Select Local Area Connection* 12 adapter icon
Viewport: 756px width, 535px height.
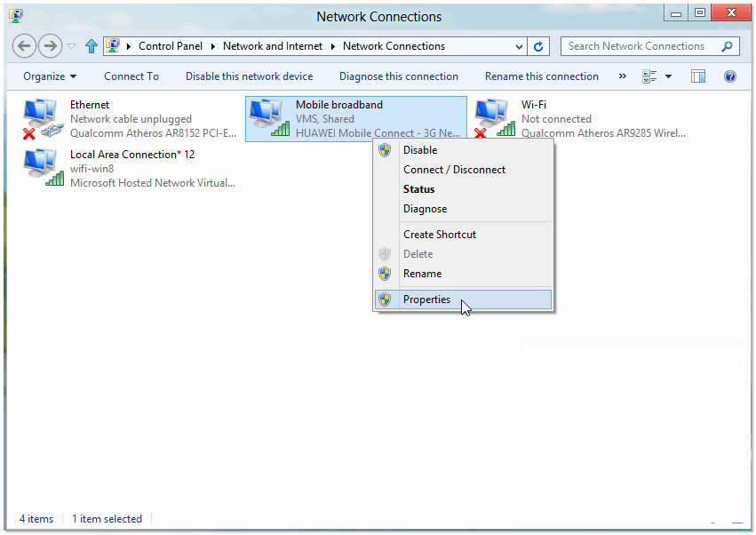43,167
